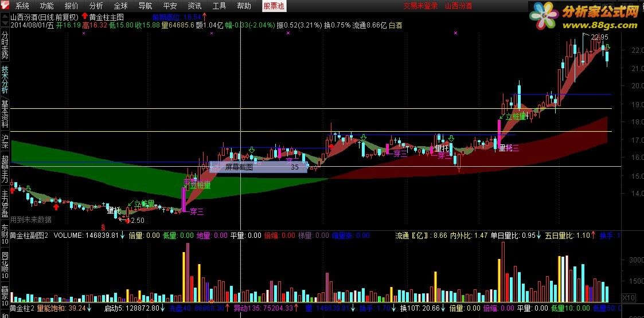
Task: Switch to the 股票池 tab
Action: [x=274, y=6]
